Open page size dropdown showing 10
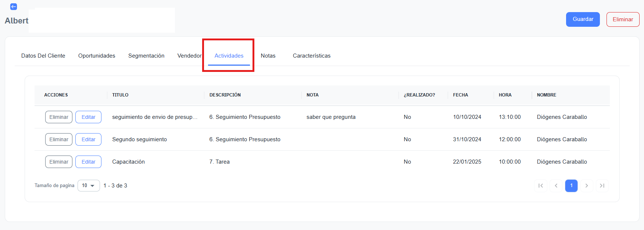The width and height of the screenshot is (644, 230). [89, 186]
